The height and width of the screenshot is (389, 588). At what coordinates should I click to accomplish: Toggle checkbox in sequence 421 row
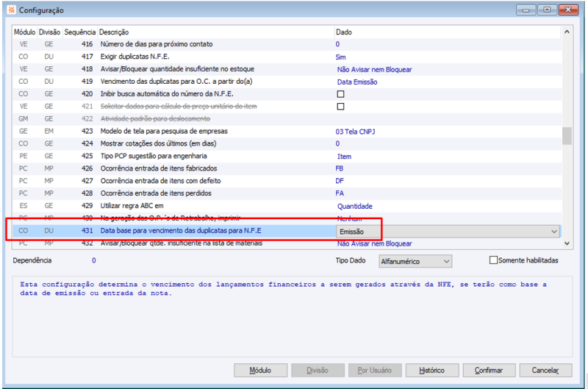click(x=340, y=107)
